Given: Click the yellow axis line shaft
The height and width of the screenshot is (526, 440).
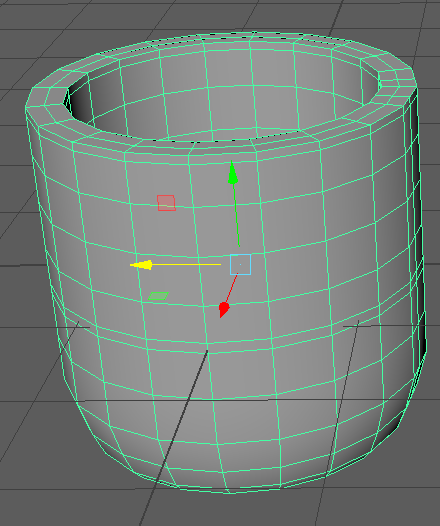Looking at the screenshot, I should click(187, 265).
